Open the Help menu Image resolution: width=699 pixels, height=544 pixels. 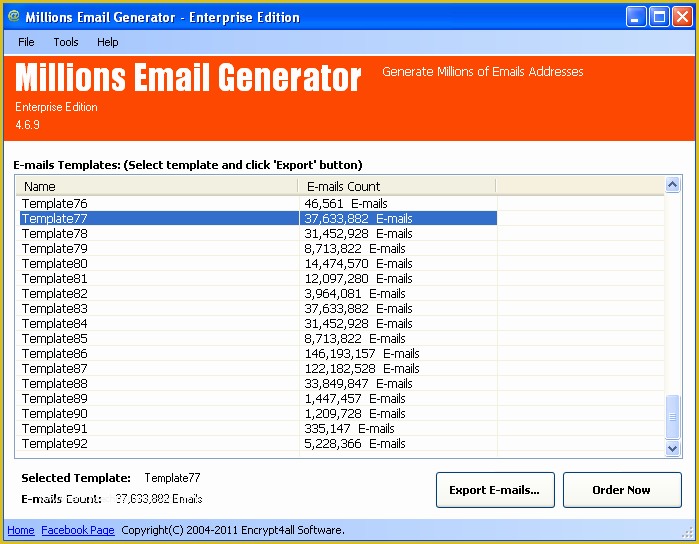pos(107,42)
